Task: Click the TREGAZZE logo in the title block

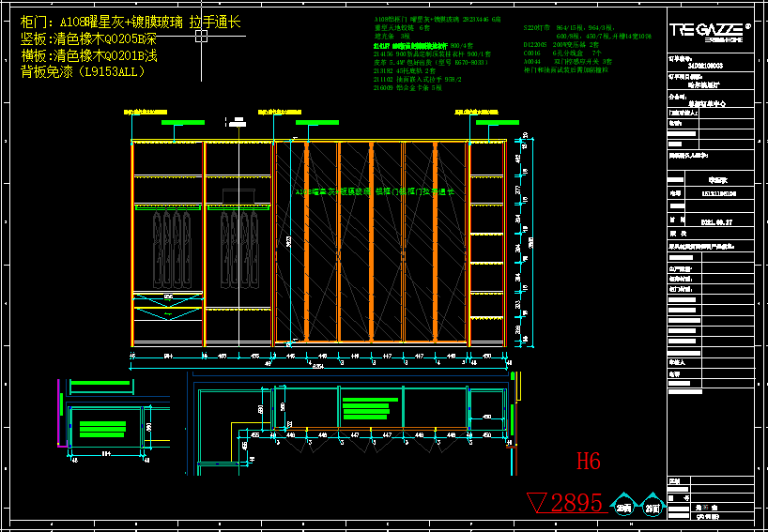Action: 710,31
